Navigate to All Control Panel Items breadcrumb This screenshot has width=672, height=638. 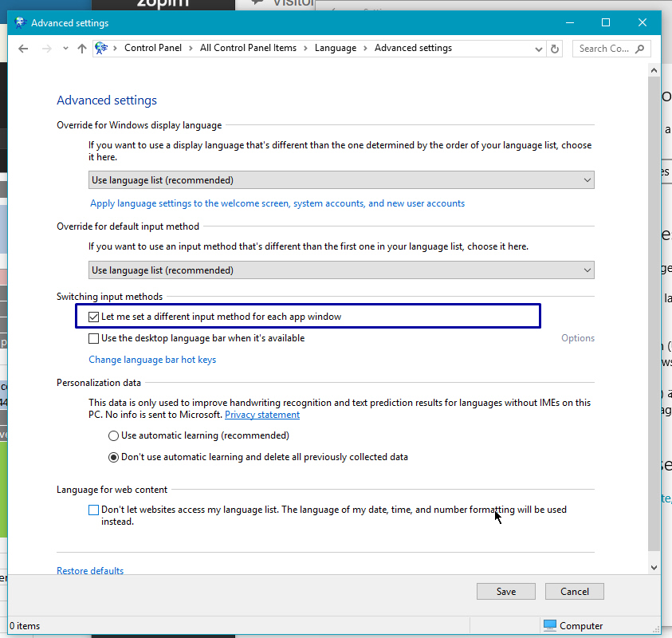coord(248,48)
